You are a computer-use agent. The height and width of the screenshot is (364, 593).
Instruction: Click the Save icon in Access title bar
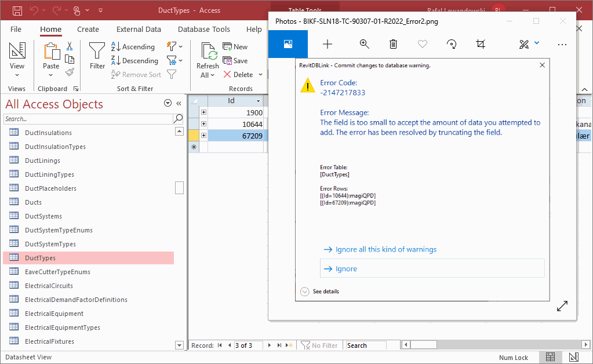pyautogui.click(x=17, y=10)
